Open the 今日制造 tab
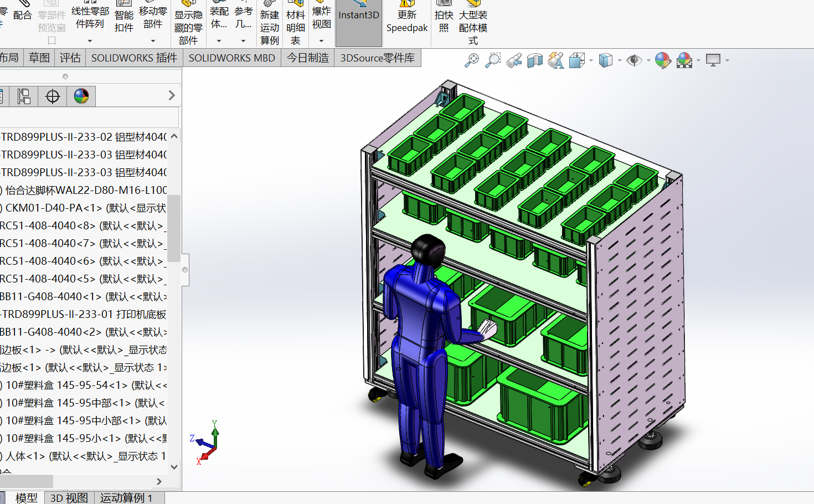Screen dimensions: 814x504 tap(308, 58)
